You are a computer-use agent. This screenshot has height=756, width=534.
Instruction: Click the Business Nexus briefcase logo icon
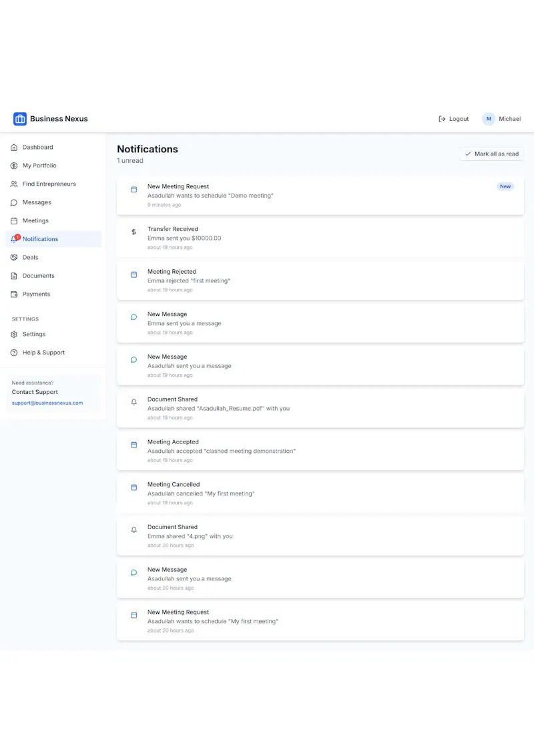tap(20, 119)
